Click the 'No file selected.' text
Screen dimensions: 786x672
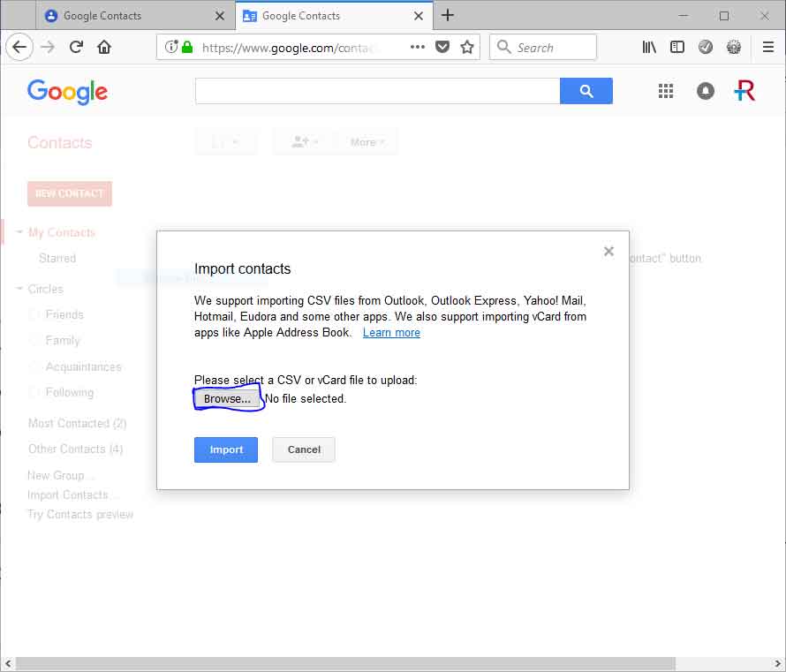tap(306, 399)
